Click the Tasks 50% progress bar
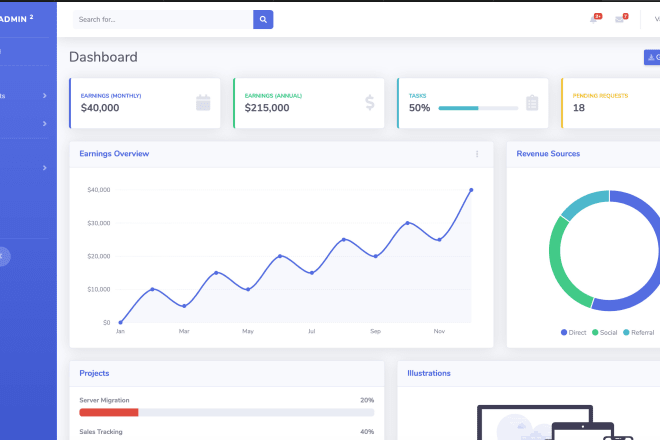 [478, 107]
